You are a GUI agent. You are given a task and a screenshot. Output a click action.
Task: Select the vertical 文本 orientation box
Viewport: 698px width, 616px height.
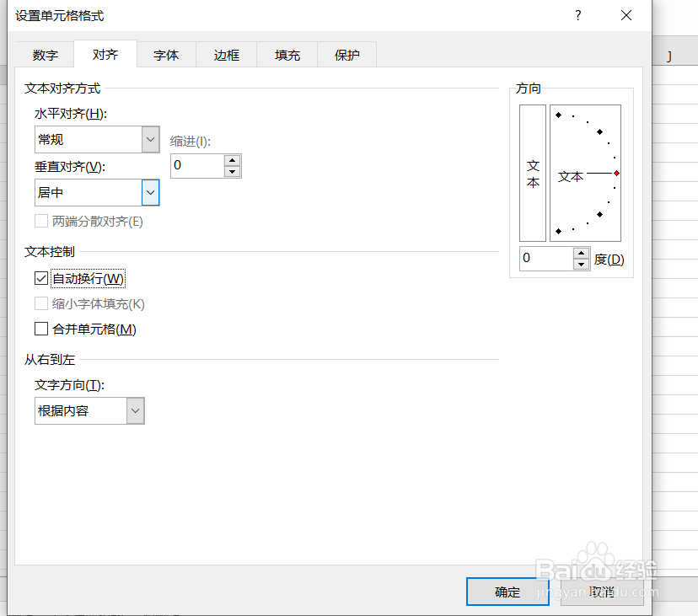coord(533,173)
